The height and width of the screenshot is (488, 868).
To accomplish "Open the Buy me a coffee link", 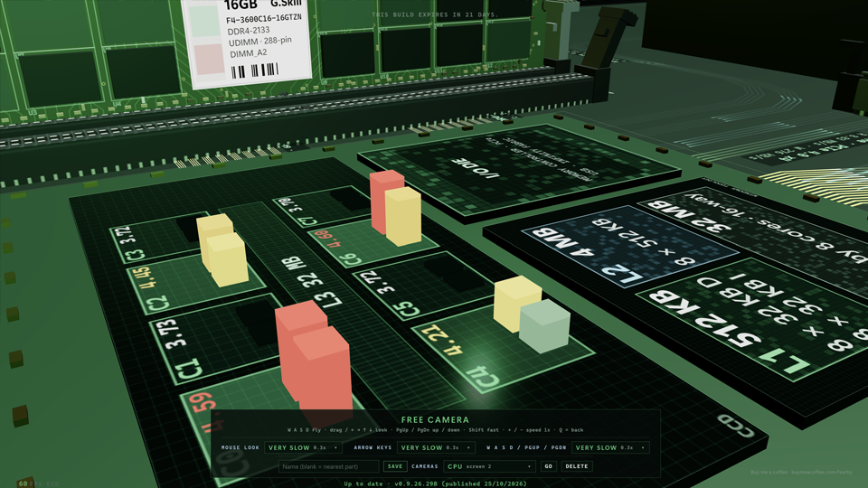I will coord(801,473).
